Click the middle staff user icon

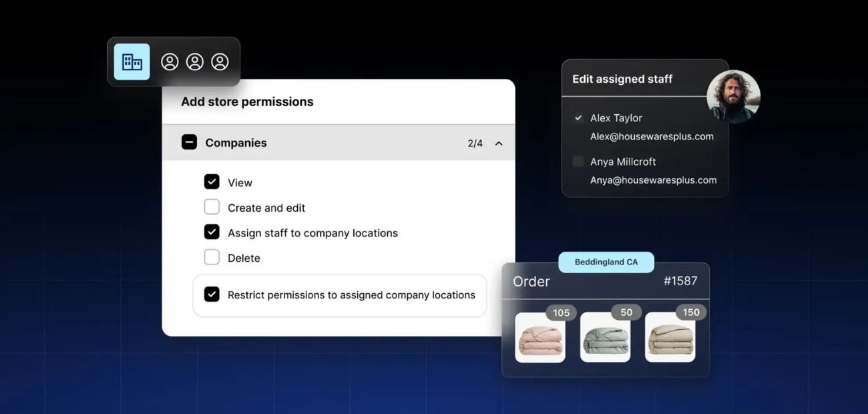pos(194,62)
